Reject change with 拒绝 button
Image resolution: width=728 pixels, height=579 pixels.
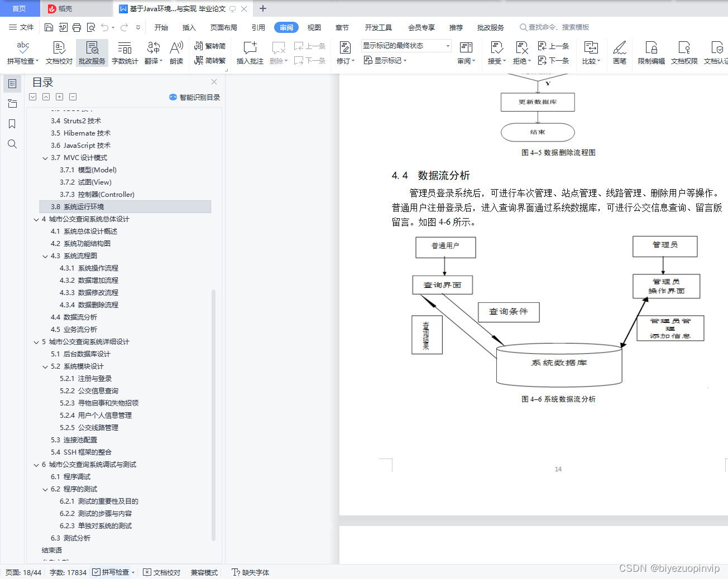click(x=522, y=53)
